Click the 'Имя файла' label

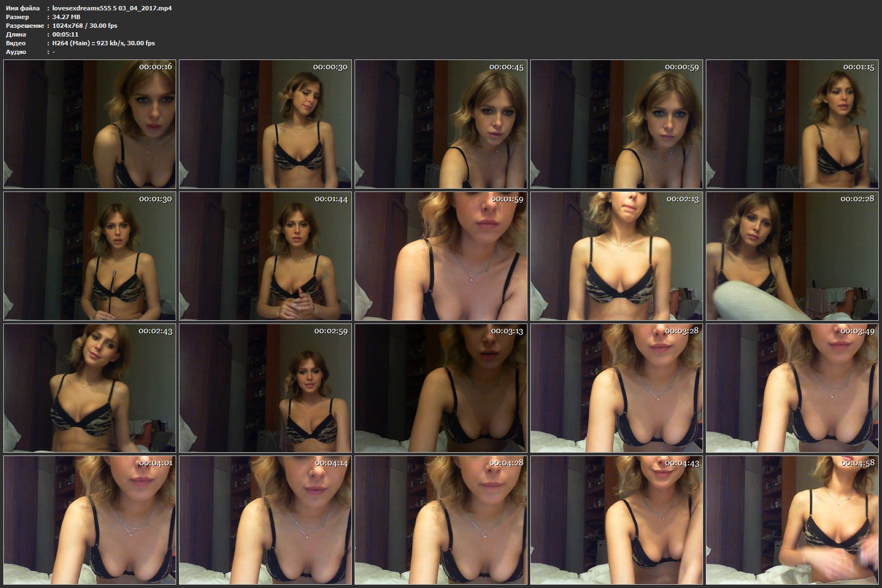point(22,8)
